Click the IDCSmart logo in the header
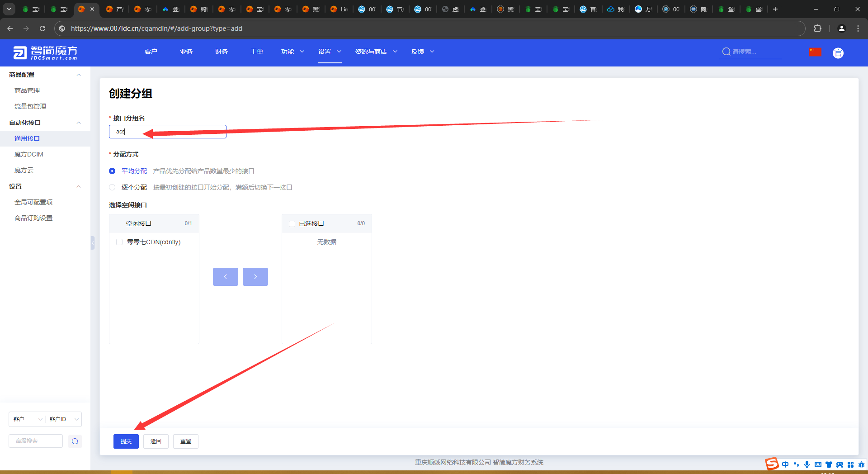868x474 pixels. [x=45, y=52]
